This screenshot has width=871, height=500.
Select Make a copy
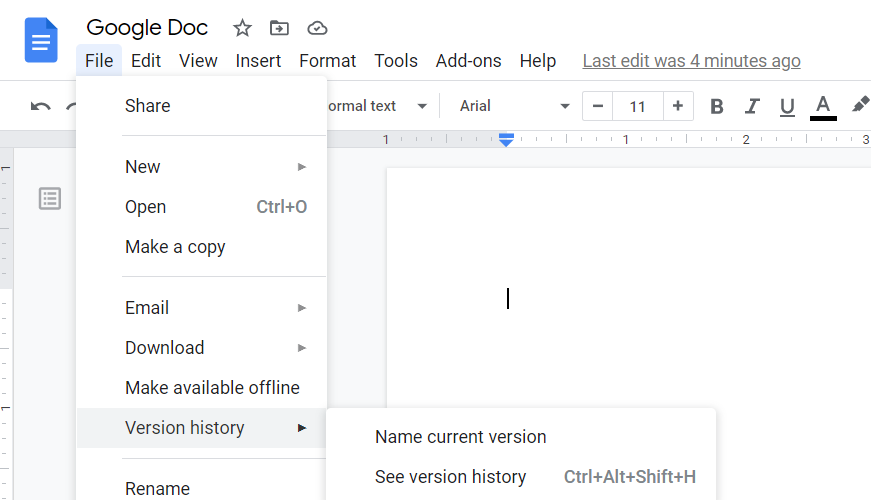pos(201,247)
